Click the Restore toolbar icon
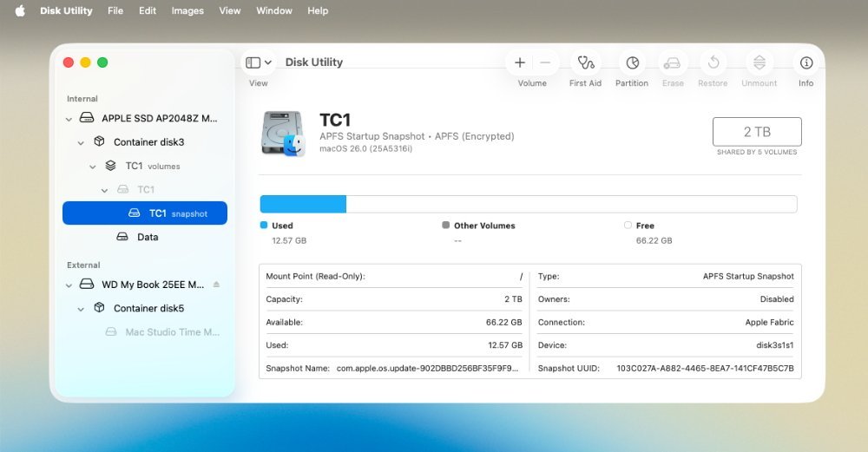 [713, 62]
